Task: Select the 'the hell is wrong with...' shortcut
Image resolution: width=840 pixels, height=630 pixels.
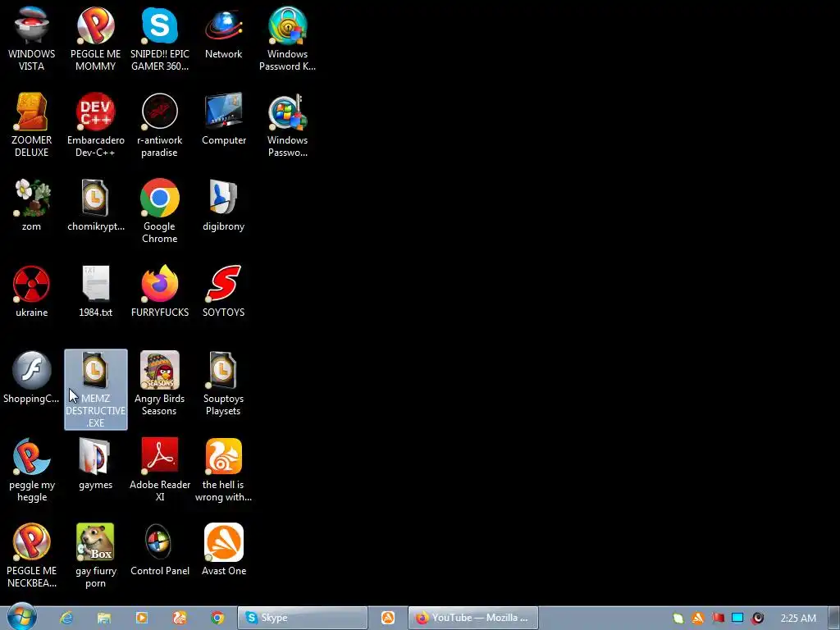Action: 223,470
